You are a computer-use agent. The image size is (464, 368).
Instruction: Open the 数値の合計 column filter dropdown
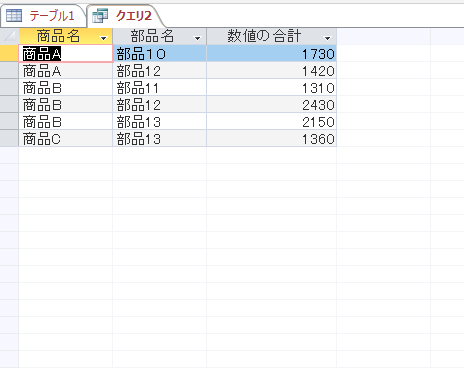[328, 38]
